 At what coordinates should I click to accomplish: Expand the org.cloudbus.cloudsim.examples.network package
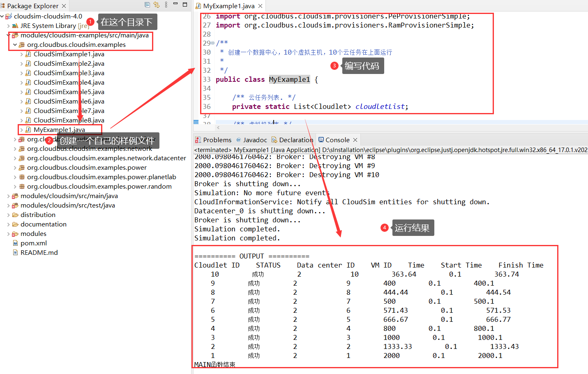pyautogui.click(x=15, y=149)
